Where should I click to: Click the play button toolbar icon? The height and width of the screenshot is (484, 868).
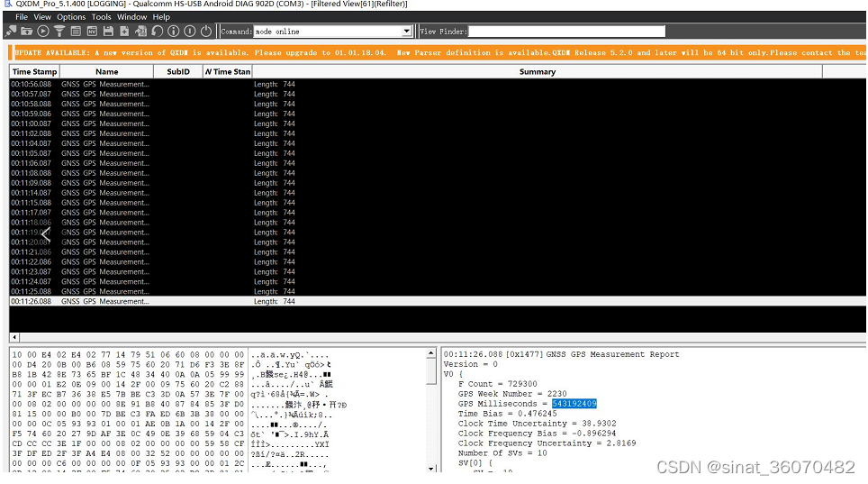(x=43, y=32)
